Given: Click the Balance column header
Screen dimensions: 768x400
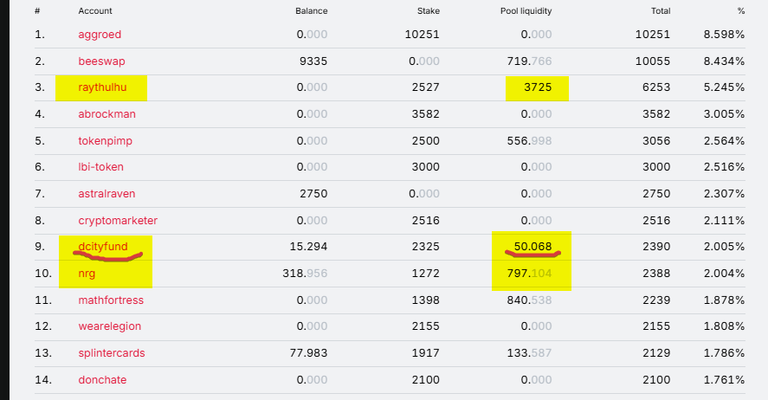Looking at the screenshot, I should pos(312,11).
